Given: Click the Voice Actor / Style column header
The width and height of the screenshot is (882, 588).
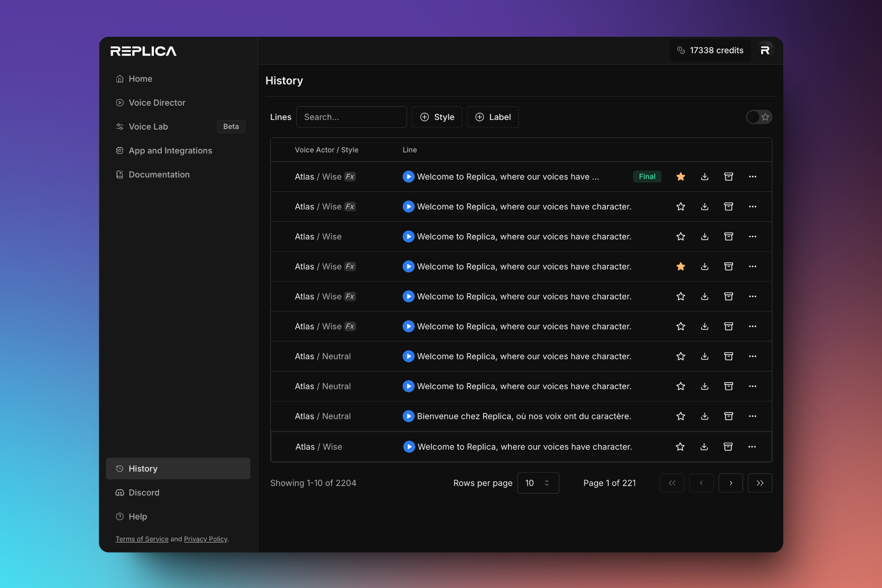Looking at the screenshot, I should click(327, 150).
